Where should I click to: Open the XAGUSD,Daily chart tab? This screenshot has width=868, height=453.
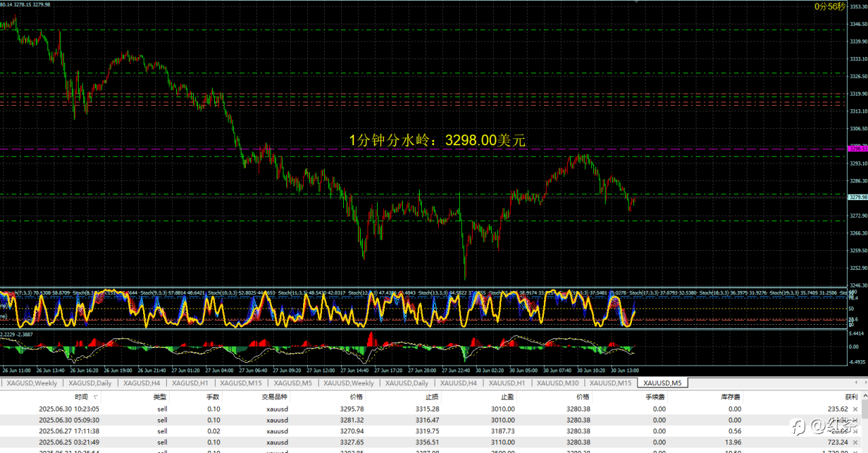coord(90,383)
